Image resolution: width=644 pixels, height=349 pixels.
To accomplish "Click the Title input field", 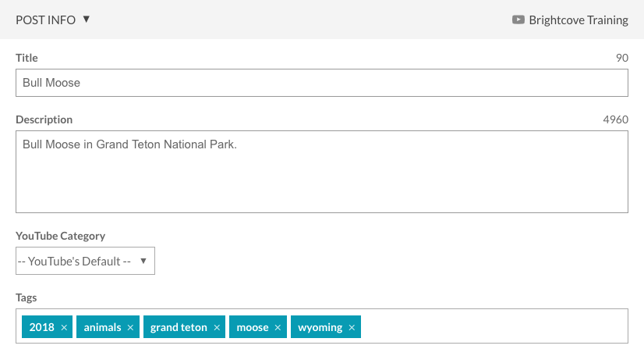I will click(x=321, y=83).
